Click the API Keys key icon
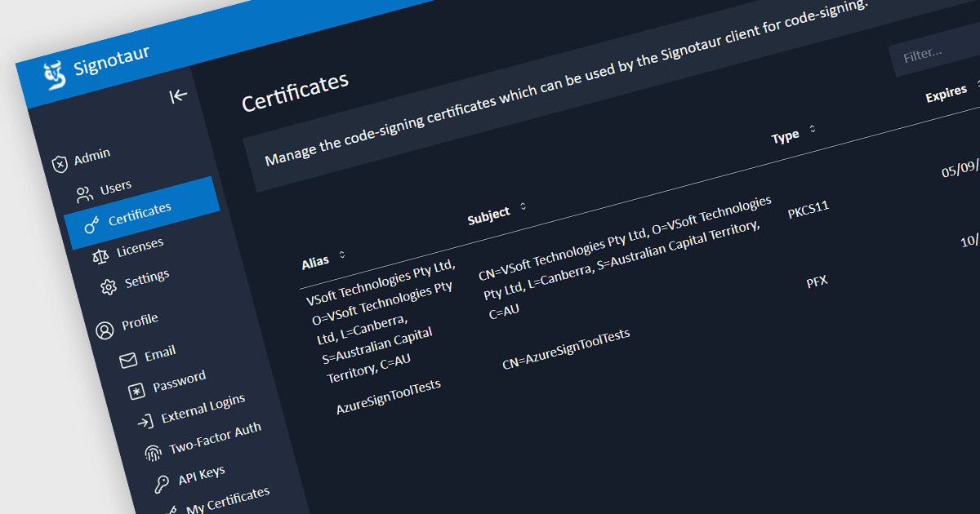 [x=162, y=485]
